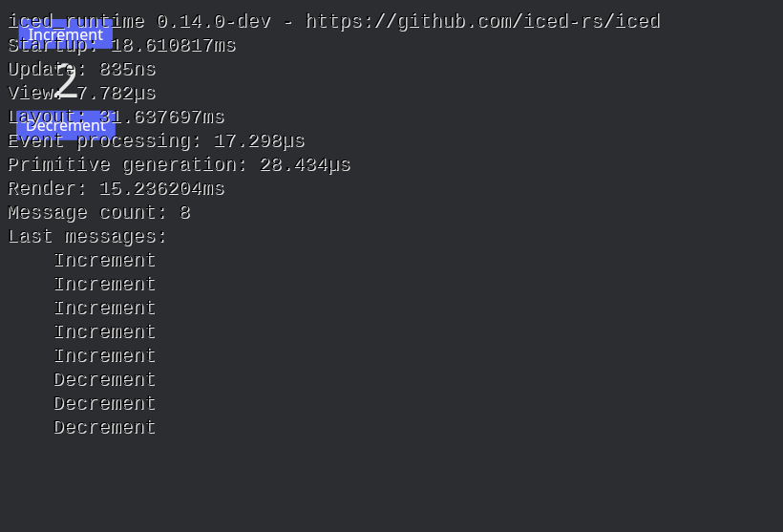The image size is (783, 532).
Task: Click the blue Increment button
Action: click(66, 34)
